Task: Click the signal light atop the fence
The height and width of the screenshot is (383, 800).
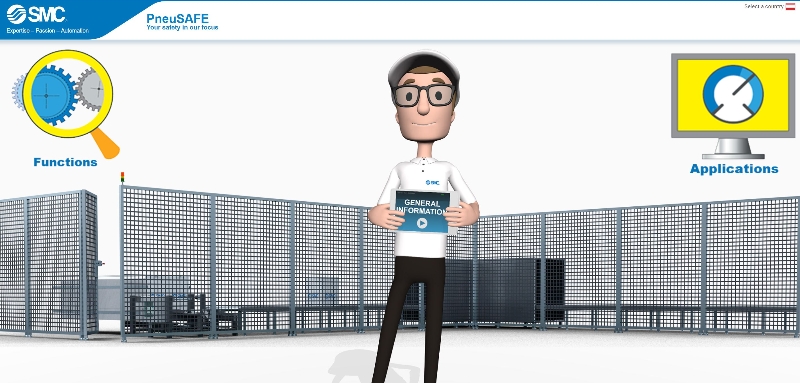Action: click(x=122, y=177)
